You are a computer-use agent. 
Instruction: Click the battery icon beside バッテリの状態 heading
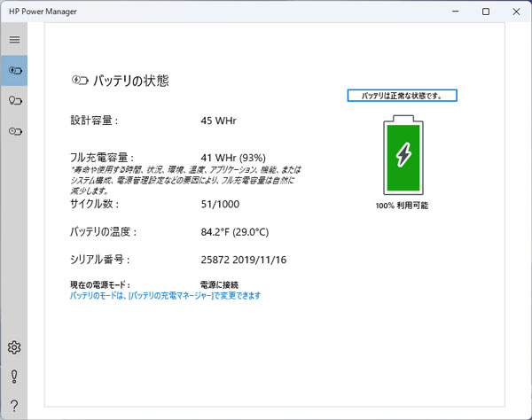(x=80, y=81)
